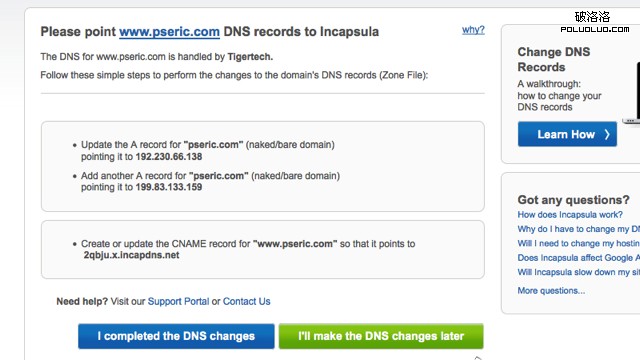
Task: Open "Will Incapsula slow down my site" link
Action: [578, 272]
